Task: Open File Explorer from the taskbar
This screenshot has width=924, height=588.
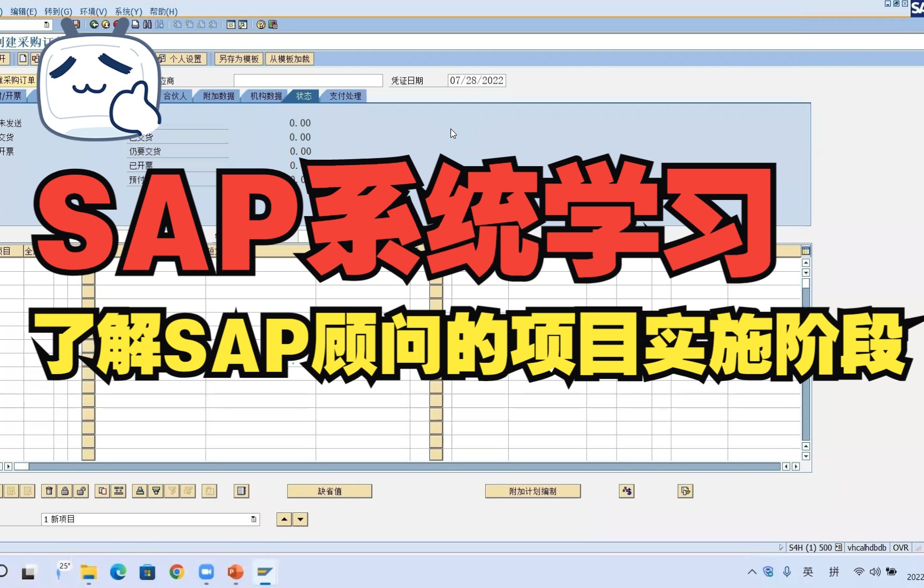Action: [88, 572]
